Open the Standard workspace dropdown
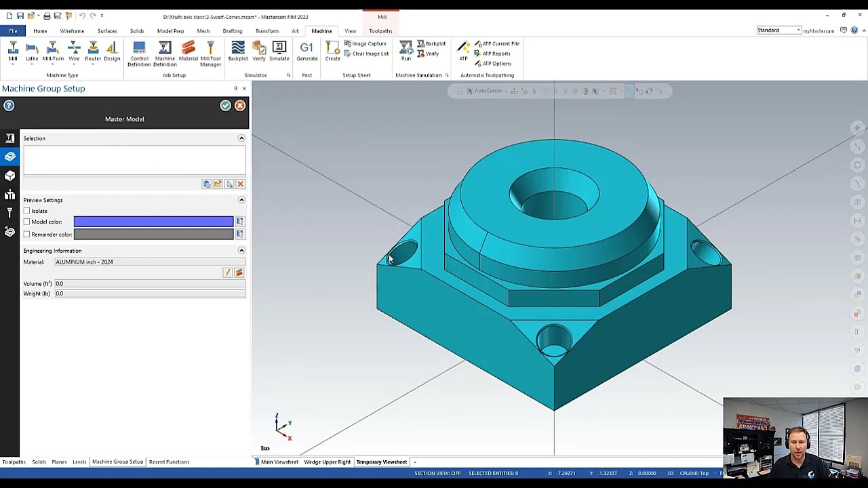868x488 pixels. click(x=779, y=30)
